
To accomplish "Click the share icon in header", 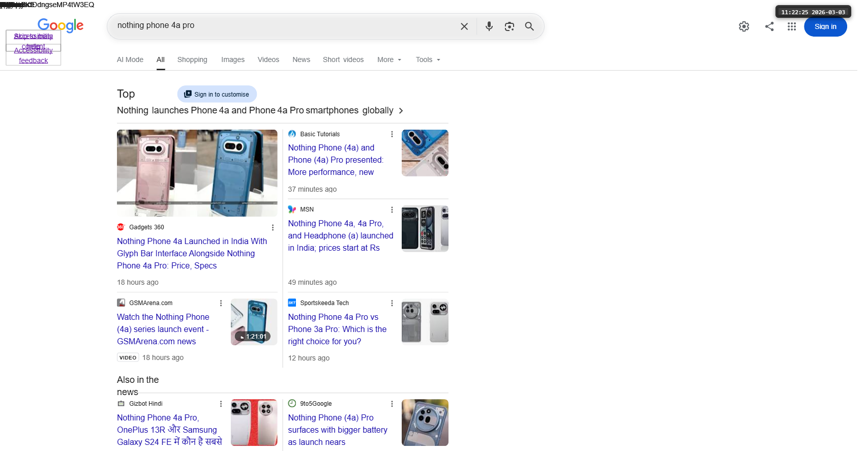I will click(769, 26).
